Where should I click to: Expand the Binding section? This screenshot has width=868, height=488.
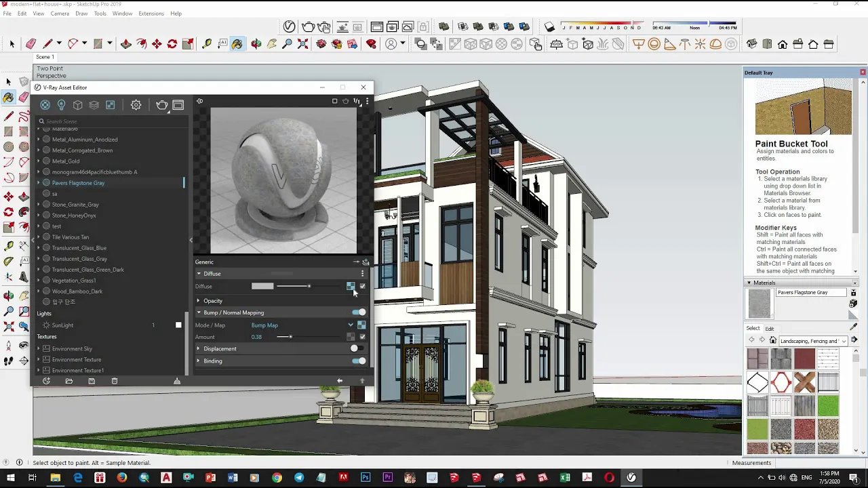199,361
